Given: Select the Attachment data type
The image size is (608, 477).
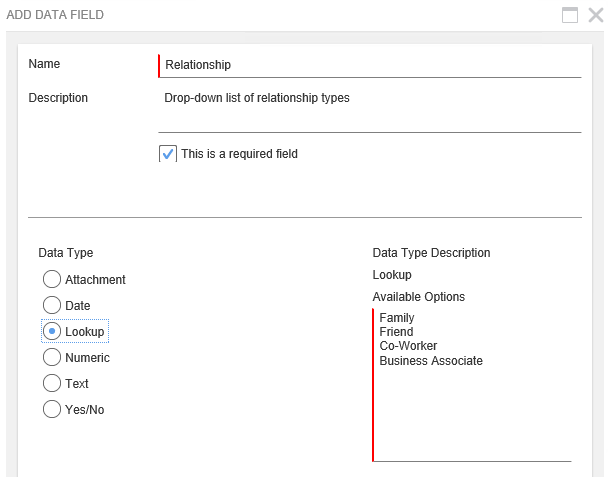Looking at the screenshot, I should [x=52, y=280].
